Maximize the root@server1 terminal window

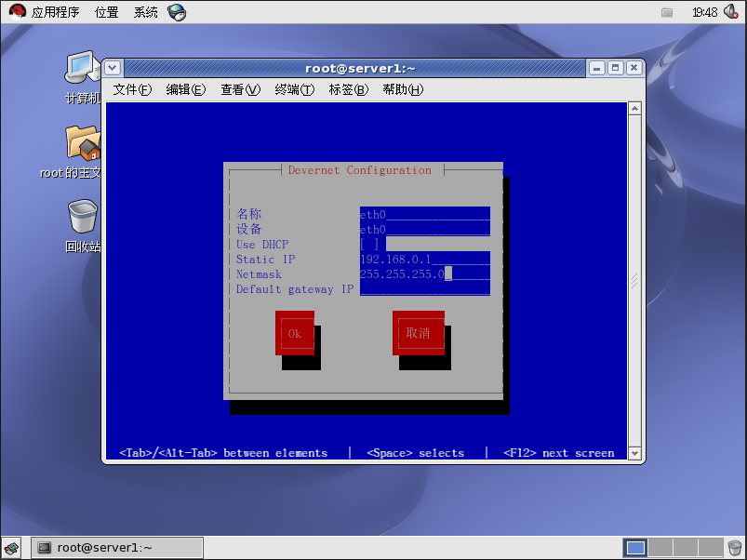point(615,68)
